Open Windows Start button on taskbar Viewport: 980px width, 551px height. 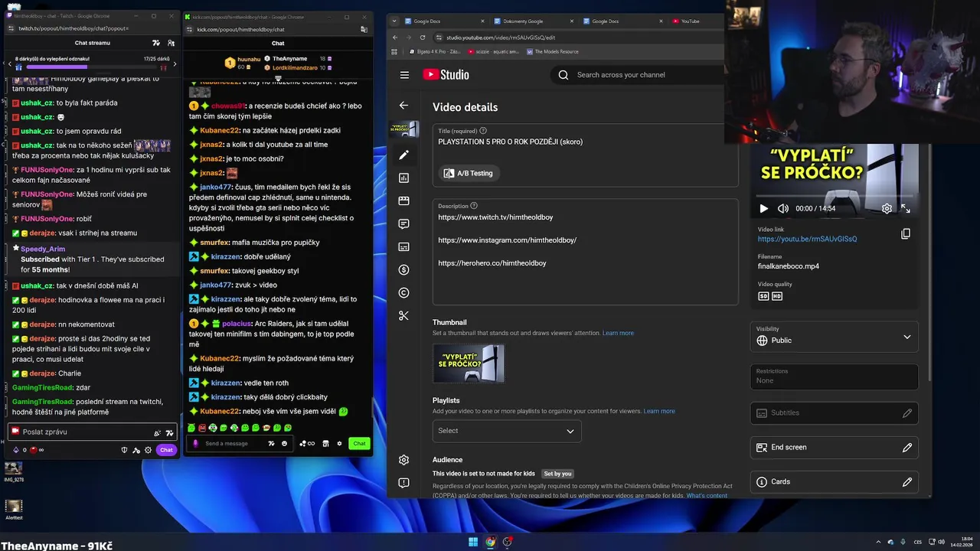pyautogui.click(x=473, y=543)
